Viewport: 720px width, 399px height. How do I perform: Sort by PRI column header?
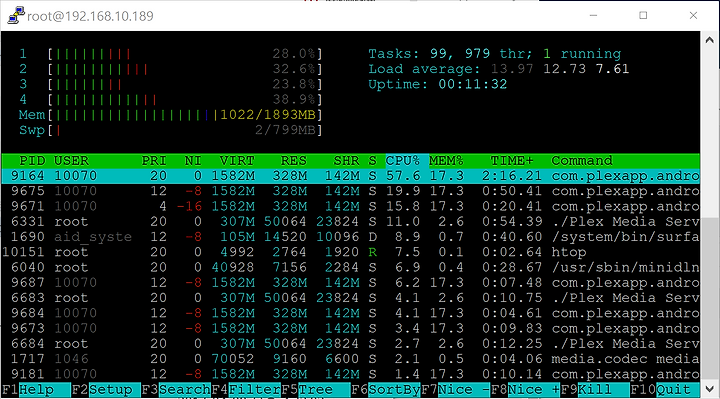154,161
